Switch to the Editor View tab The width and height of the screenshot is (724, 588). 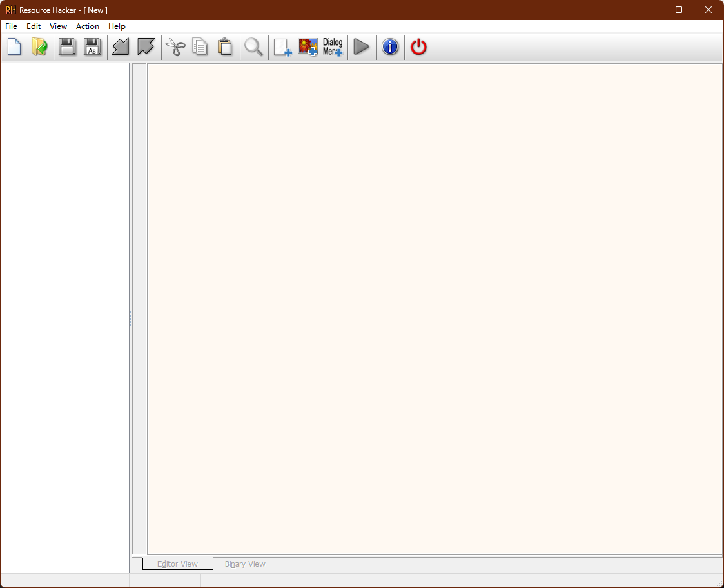click(x=178, y=563)
